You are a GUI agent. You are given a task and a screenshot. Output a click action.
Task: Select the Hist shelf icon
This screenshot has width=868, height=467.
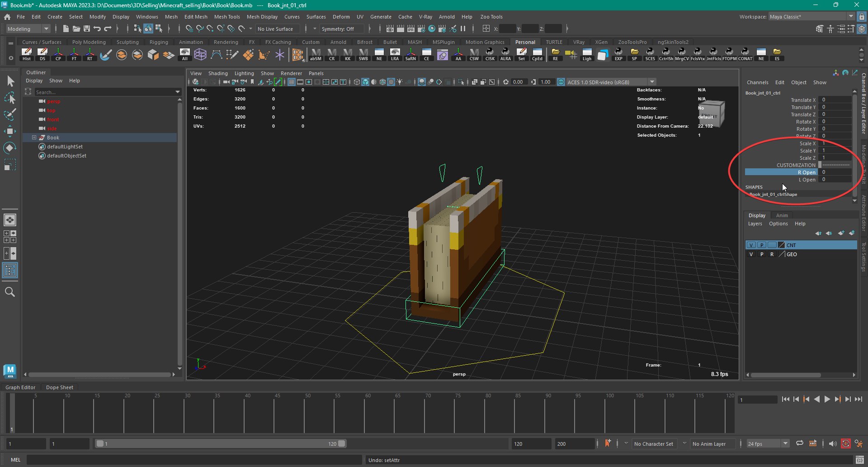[x=27, y=55]
